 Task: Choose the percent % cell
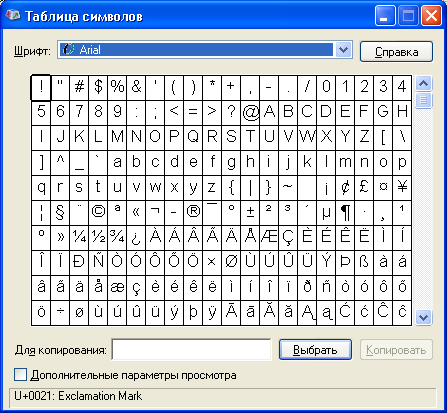click(x=117, y=87)
